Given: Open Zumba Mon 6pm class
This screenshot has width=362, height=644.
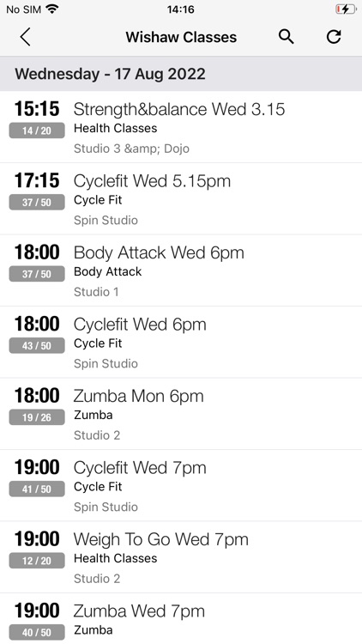Looking at the screenshot, I should click(181, 414).
